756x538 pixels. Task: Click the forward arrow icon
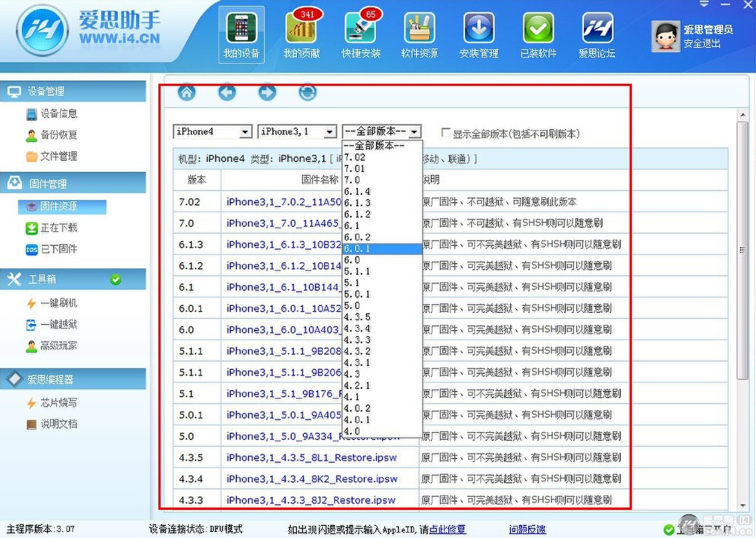[267, 92]
